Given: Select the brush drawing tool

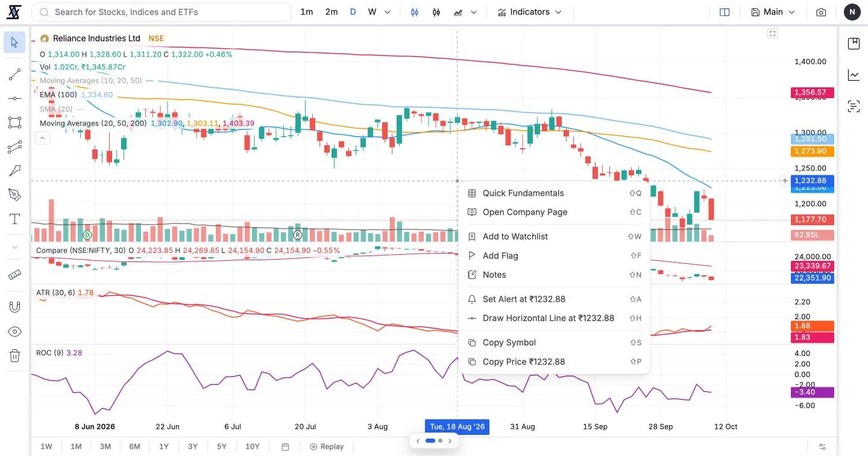Looking at the screenshot, I should pos(14,170).
